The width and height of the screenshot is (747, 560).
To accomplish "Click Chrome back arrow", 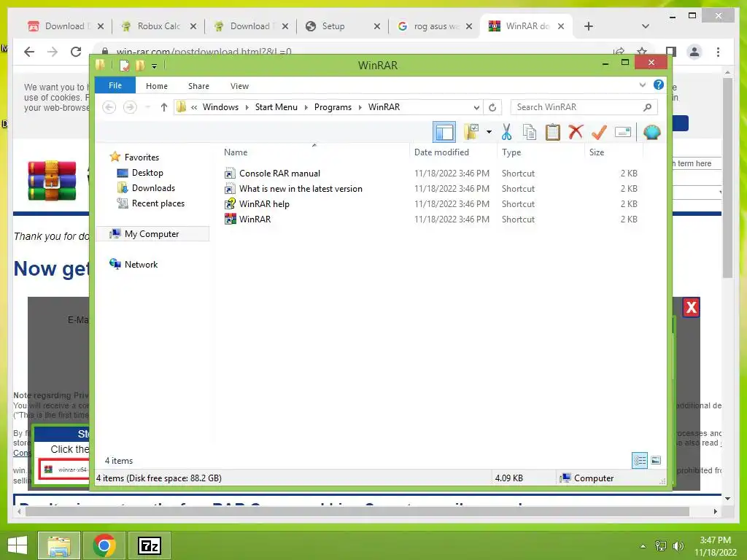I will tap(29, 52).
